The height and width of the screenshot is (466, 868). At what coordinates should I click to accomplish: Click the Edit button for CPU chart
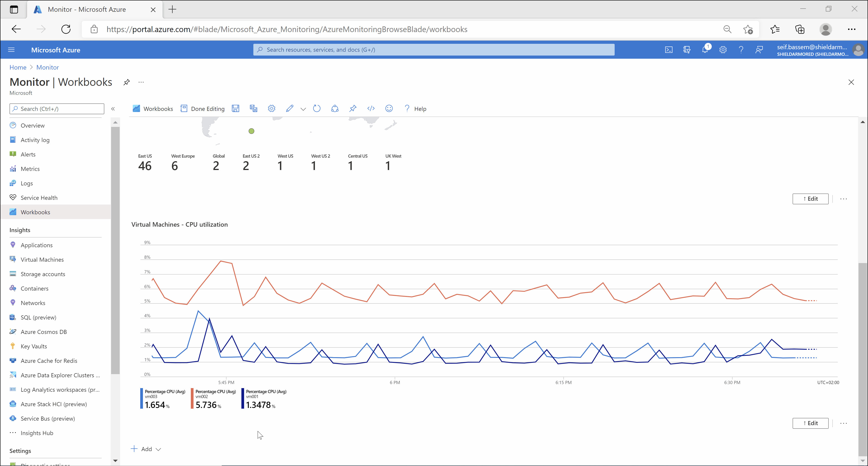[x=810, y=423]
